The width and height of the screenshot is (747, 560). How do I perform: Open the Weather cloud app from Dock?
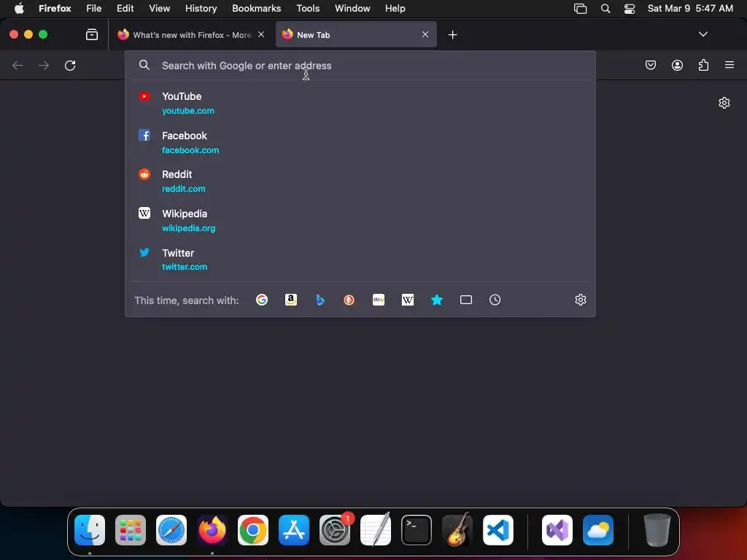click(598, 530)
